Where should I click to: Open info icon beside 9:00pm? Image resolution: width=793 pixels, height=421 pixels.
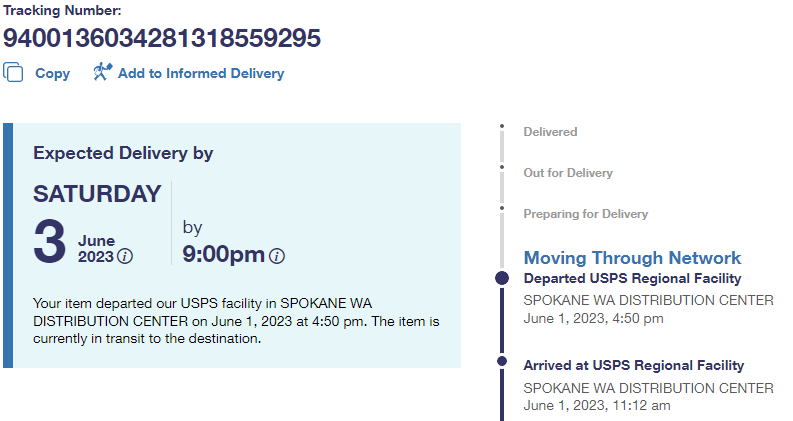pos(277,256)
